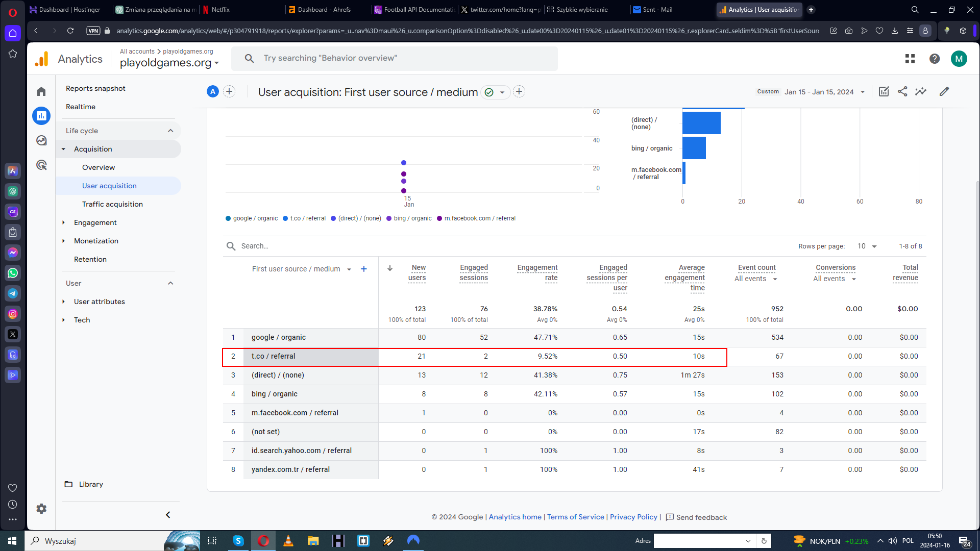Viewport: 980px width, 551px height.
Task: Open Conversions All events dropdown
Action: click(x=835, y=279)
